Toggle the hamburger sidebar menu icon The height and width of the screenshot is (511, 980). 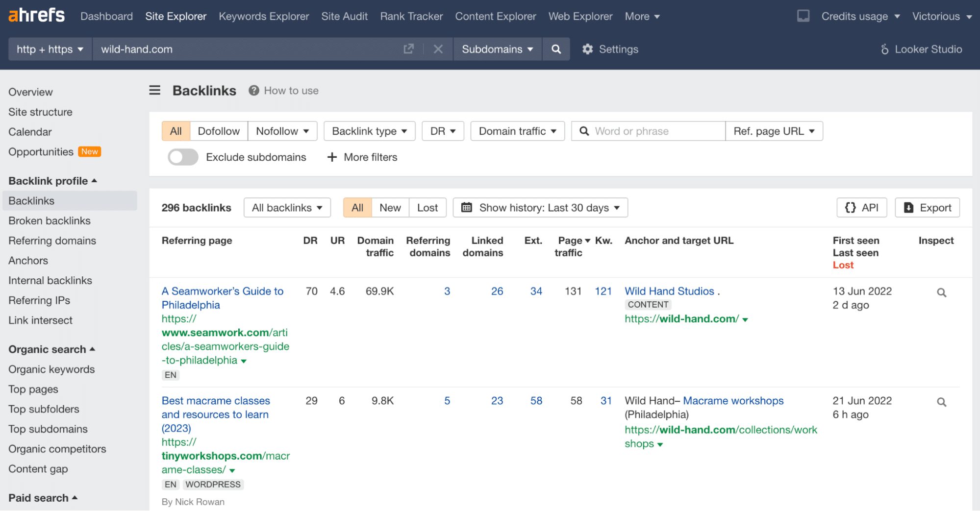click(155, 90)
